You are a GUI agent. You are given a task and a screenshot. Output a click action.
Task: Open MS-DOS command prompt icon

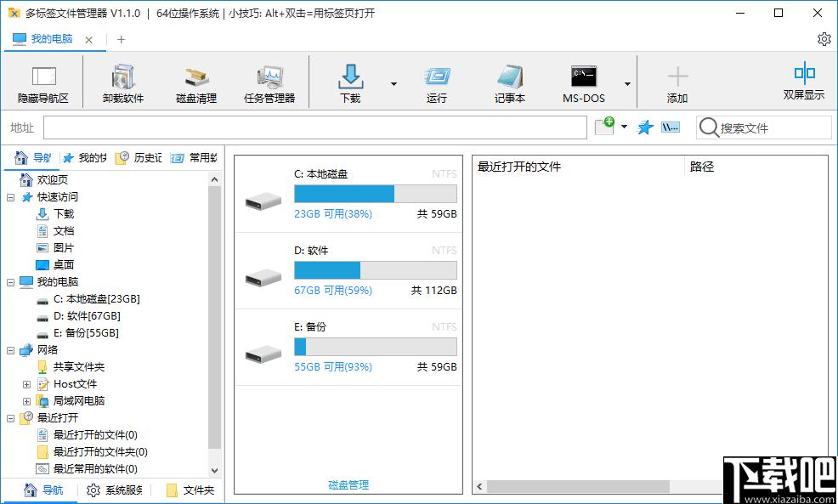click(x=584, y=77)
